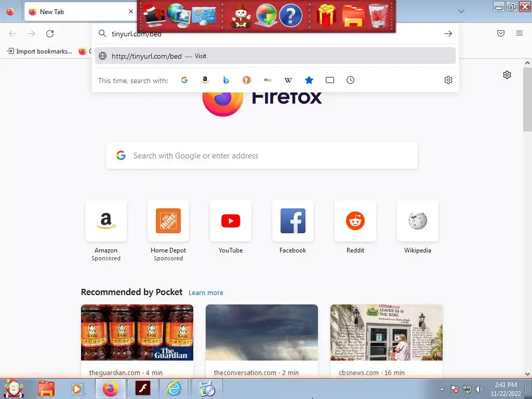Search this time with eBay icon

pos(268,80)
